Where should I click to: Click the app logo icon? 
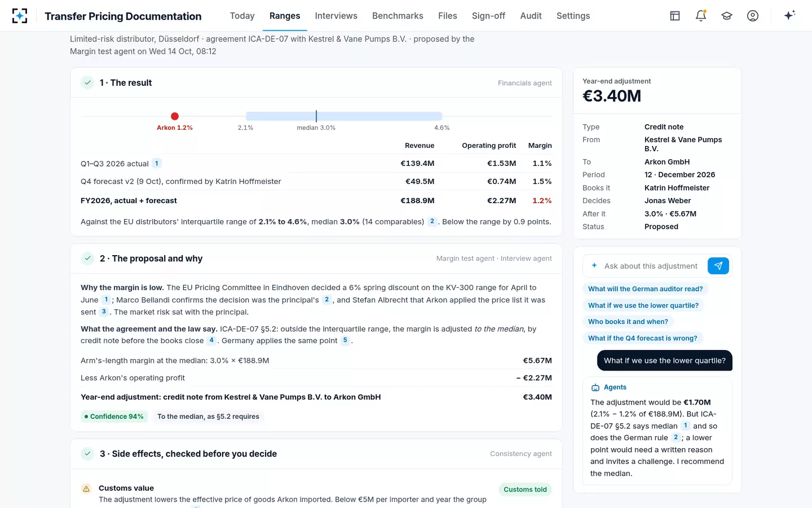point(20,16)
